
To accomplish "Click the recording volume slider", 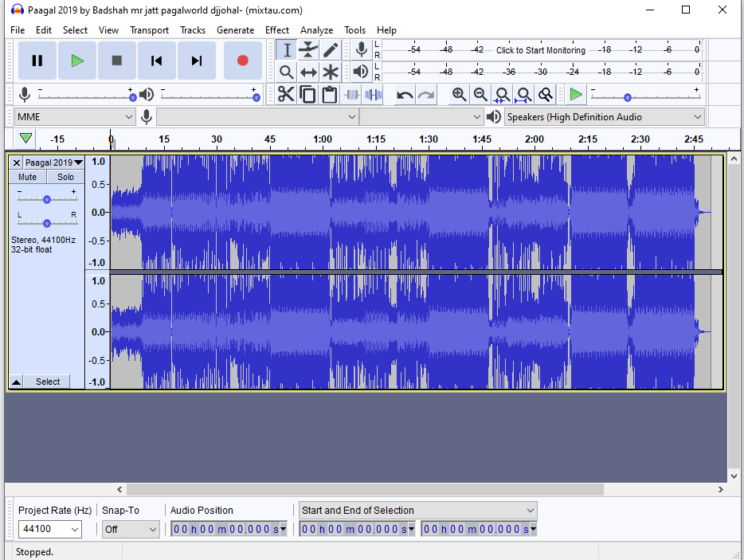I will pyautogui.click(x=85, y=97).
